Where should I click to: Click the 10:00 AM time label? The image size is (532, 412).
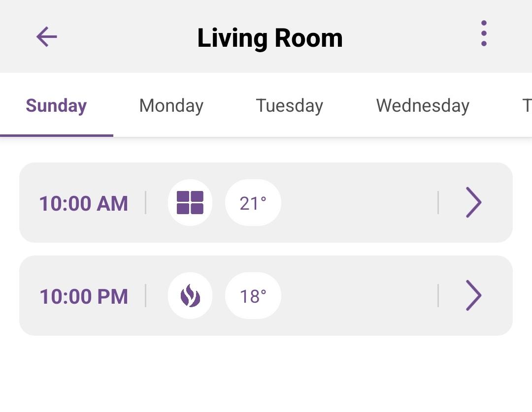point(83,203)
